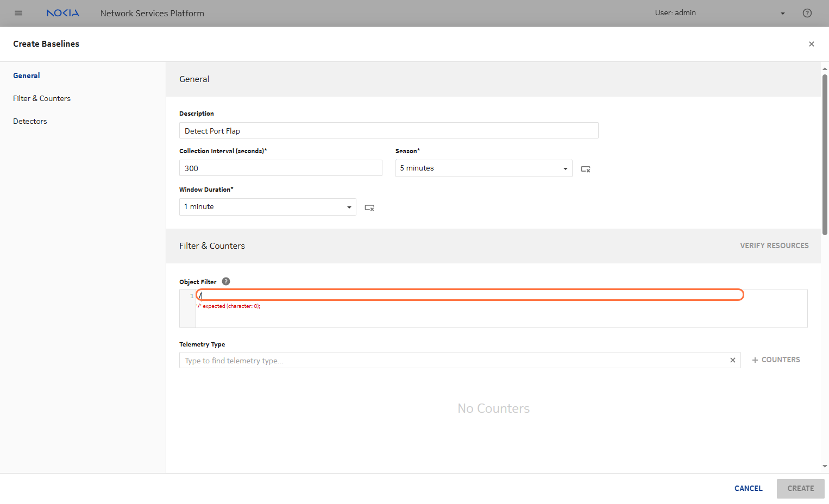Show Object Filter help tooltip
Screen dimensions: 829x504
[x=226, y=281]
